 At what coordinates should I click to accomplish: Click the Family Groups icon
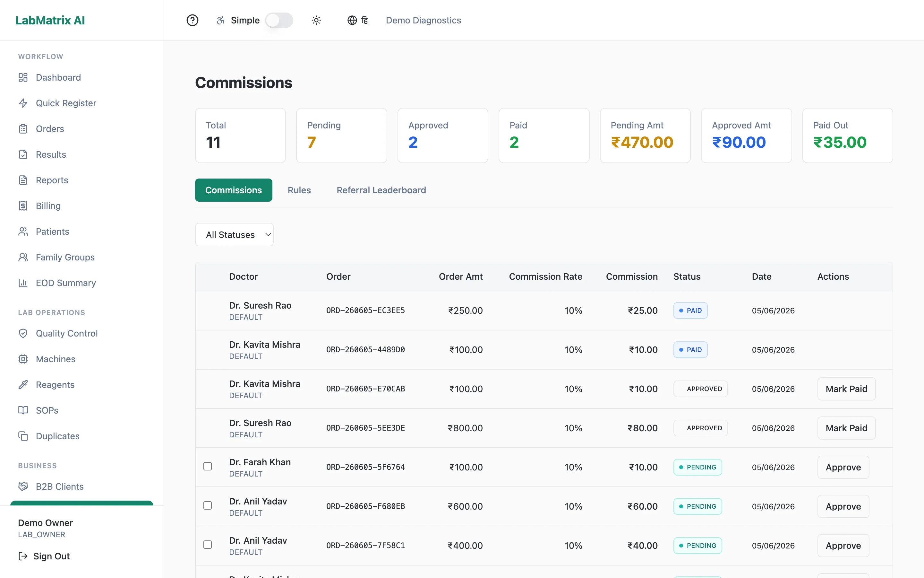(23, 257)
